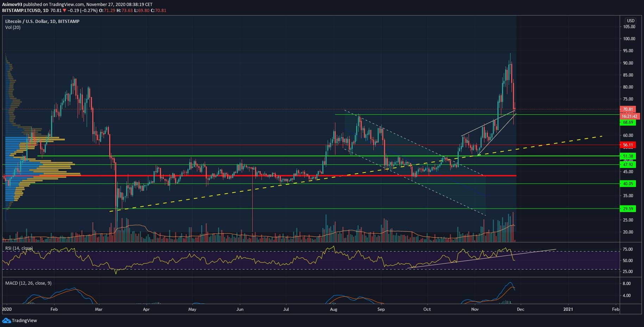Click the 16:21:42 candle countdown timer
Image resolution: width=644 pixels, height=327 pixels.
tap(629, 116)
